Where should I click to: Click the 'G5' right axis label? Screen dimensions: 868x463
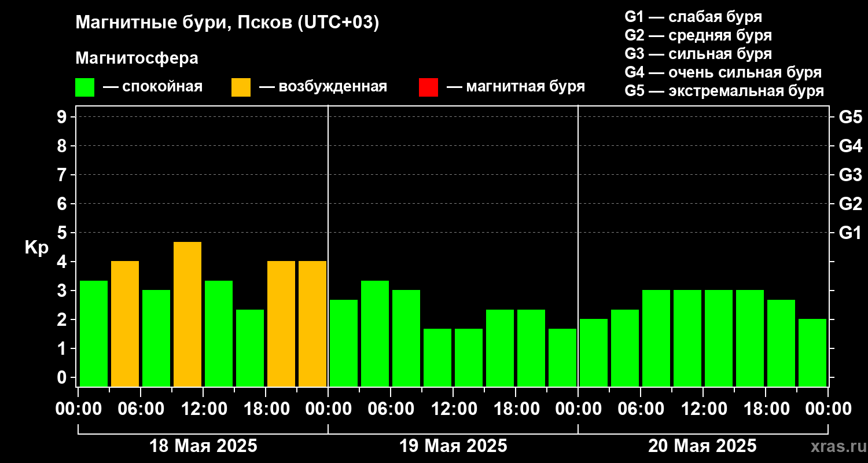click(850, 117)
